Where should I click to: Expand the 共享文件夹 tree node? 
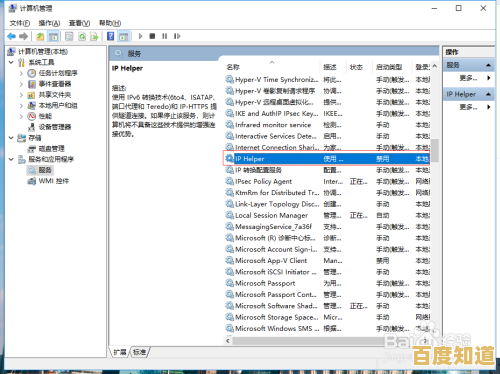tap(21, 95)
